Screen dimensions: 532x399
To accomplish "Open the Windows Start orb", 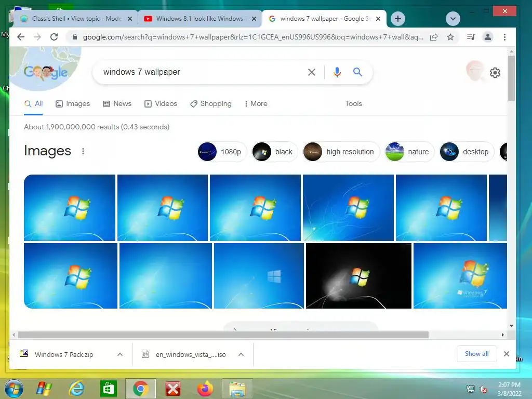I will click(14, 389).
